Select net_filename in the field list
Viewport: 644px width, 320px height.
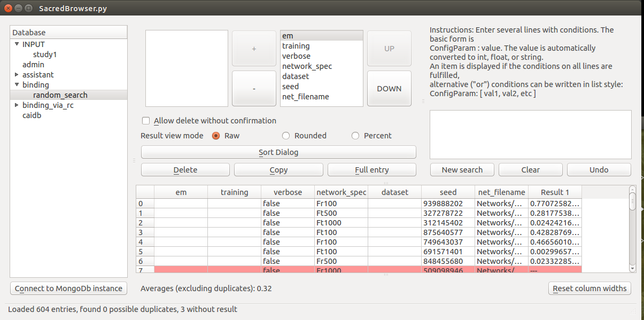point(322,97)
